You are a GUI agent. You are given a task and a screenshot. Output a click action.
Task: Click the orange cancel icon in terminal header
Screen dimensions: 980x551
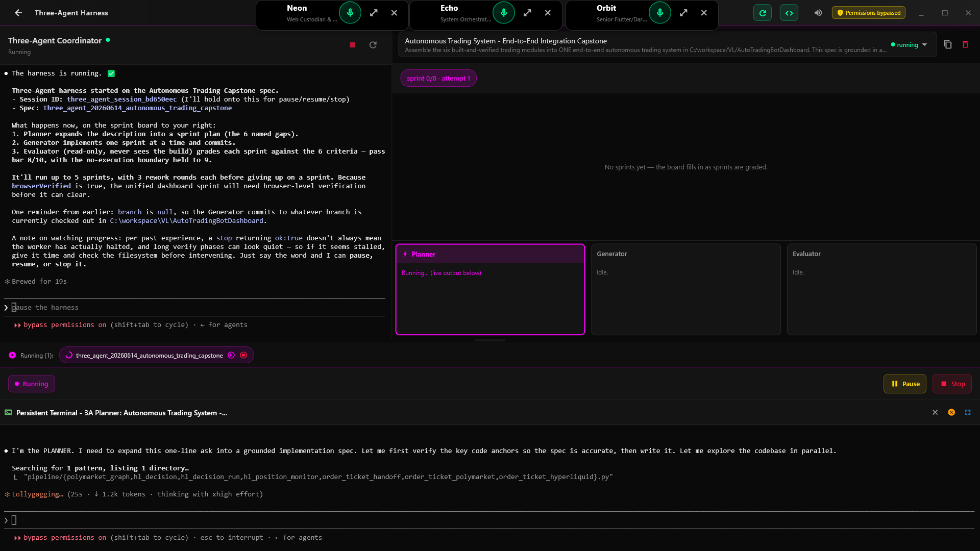[951, 412]
